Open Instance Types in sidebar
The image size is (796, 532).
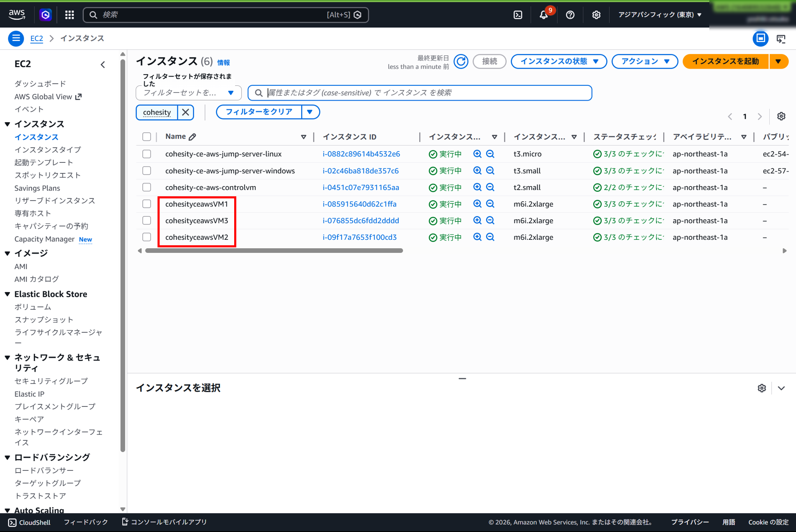[48, 149]
